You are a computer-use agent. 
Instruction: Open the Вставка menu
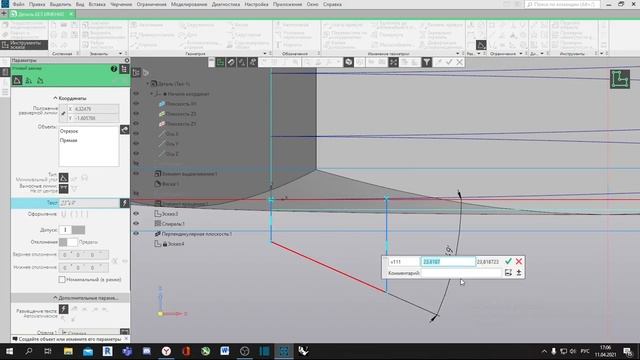(97, 4)
